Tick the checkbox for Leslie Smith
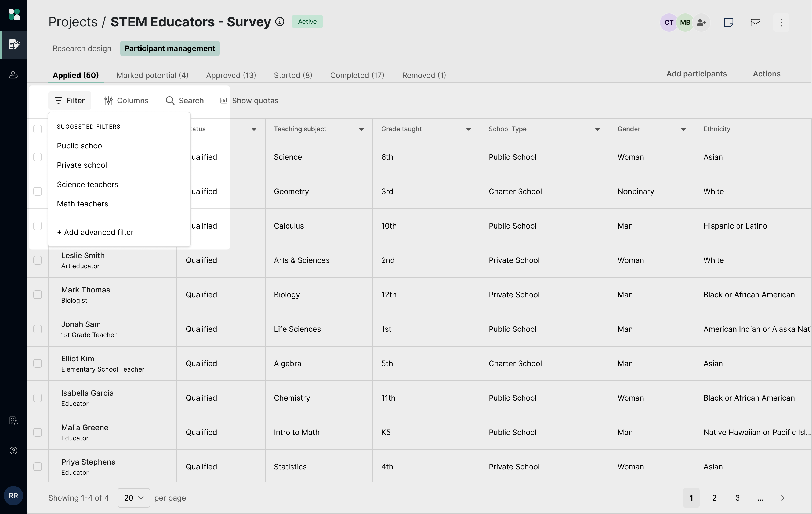 [38, 260]
